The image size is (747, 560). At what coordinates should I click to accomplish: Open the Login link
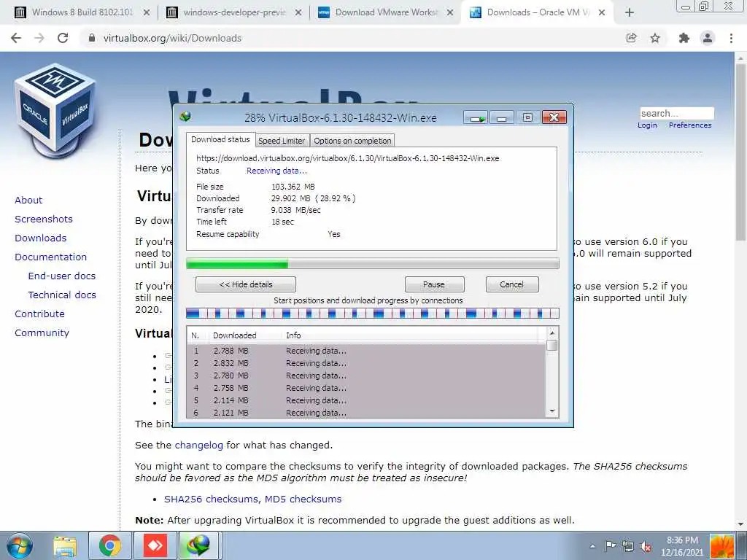point(647,125)
